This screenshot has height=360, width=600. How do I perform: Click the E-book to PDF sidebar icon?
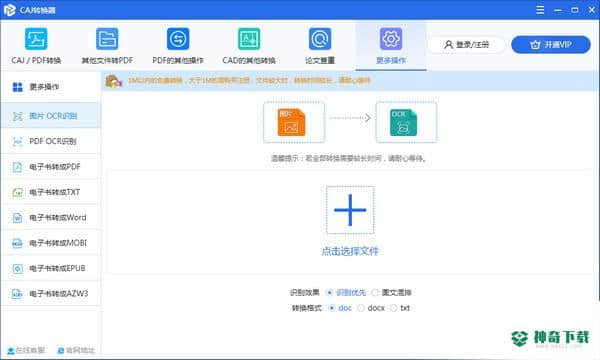18,167
